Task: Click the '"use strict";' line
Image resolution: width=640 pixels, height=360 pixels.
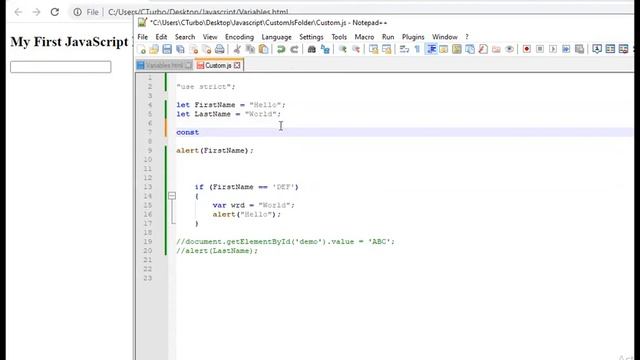Action: click(x=206, y=87)
